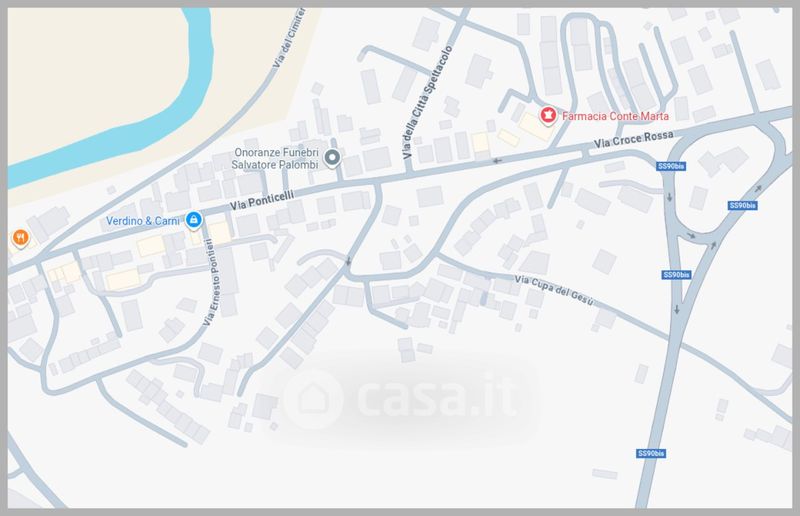Click the bottom SS90bis road badge
Viewport: 800px width, 516px height.
651,453
